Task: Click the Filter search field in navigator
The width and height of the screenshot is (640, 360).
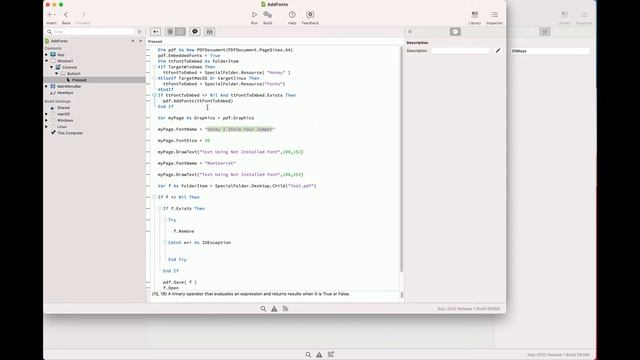Action: click(x=90, y=31)
